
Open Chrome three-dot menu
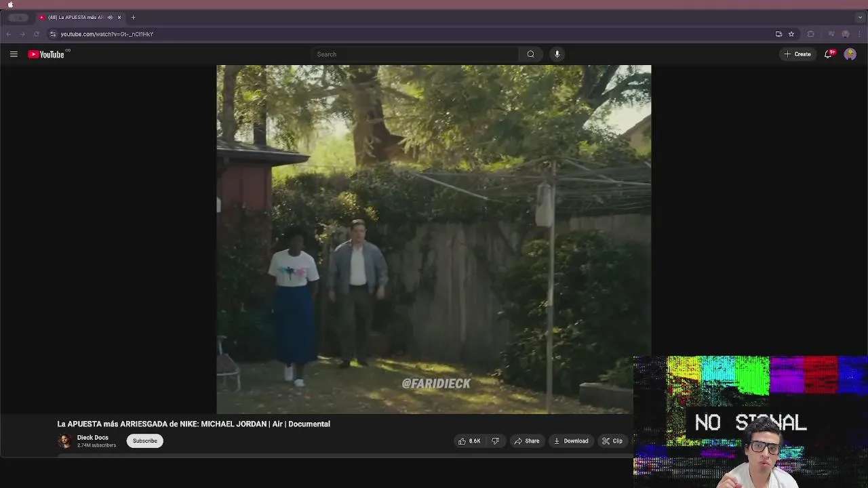[859, 34]
